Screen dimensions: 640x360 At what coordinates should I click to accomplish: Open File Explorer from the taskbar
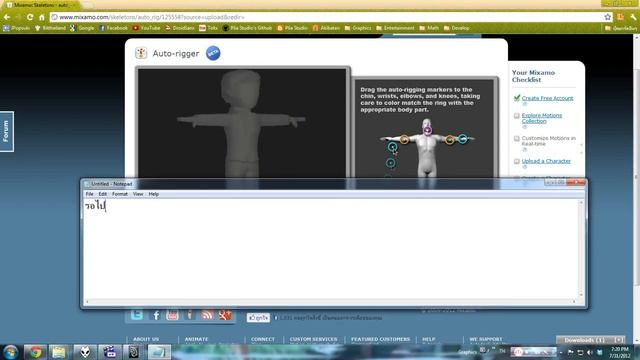59,352
